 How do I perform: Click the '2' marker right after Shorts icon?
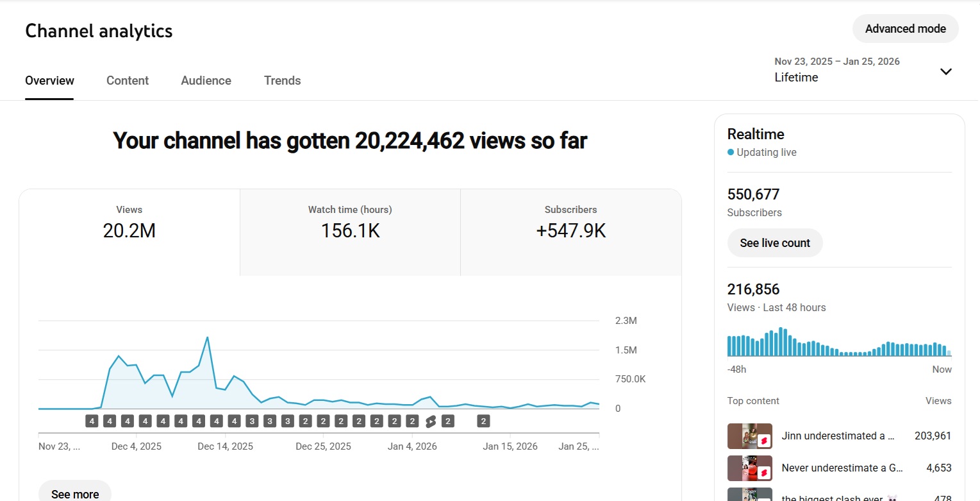tap(448, 421)
